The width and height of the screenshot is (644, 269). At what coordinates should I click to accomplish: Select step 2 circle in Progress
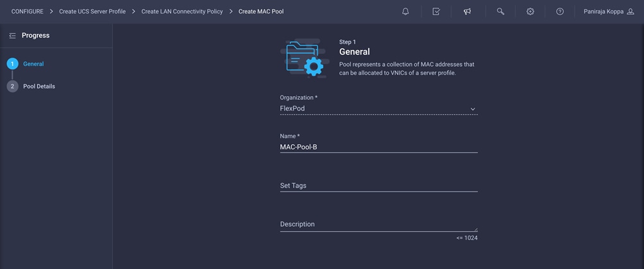coord(13,86)
